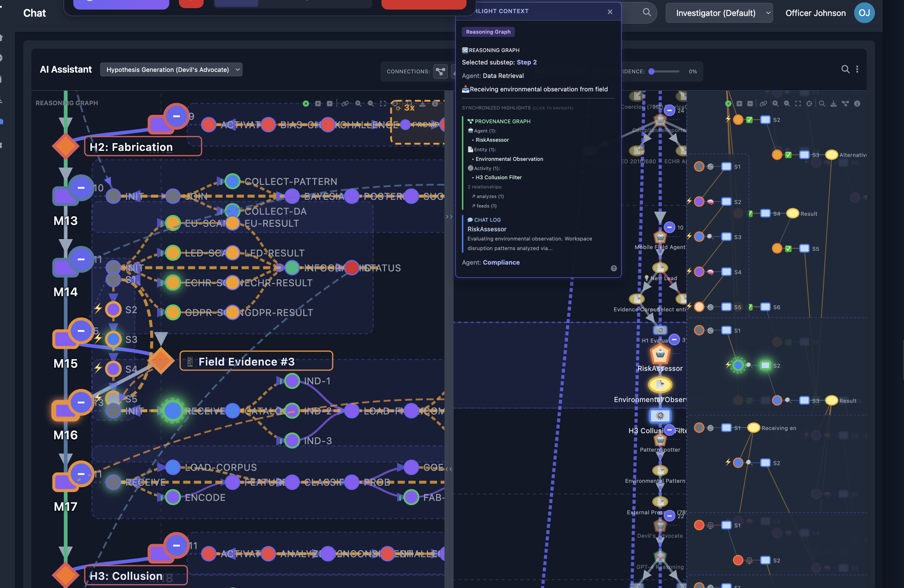Open Hypothesis Generation (Devil's Advocate) dropdown
This screenshot has width=904, height=588.
tap(171, 69)
